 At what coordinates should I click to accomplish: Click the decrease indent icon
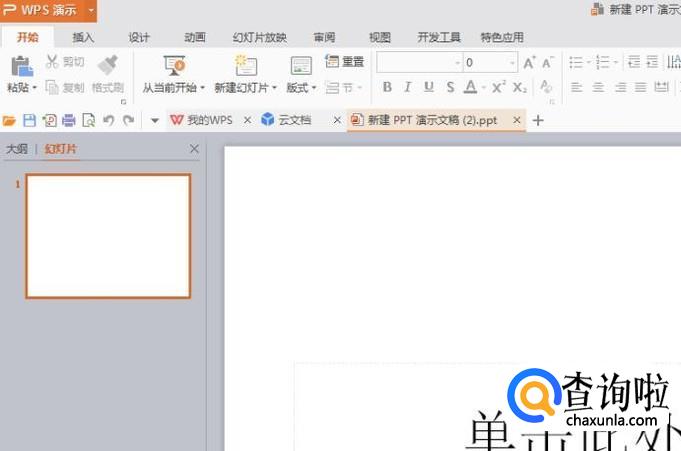(x=634, y=62)
